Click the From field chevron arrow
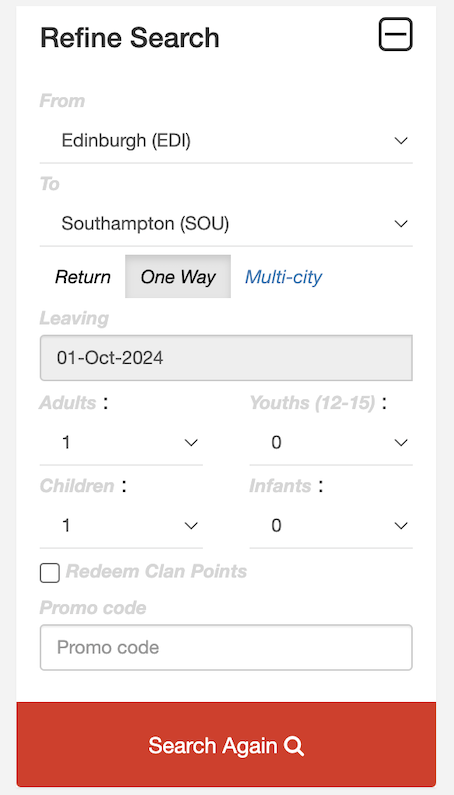Screen dimensions: 454x795 tap(401, 140)
